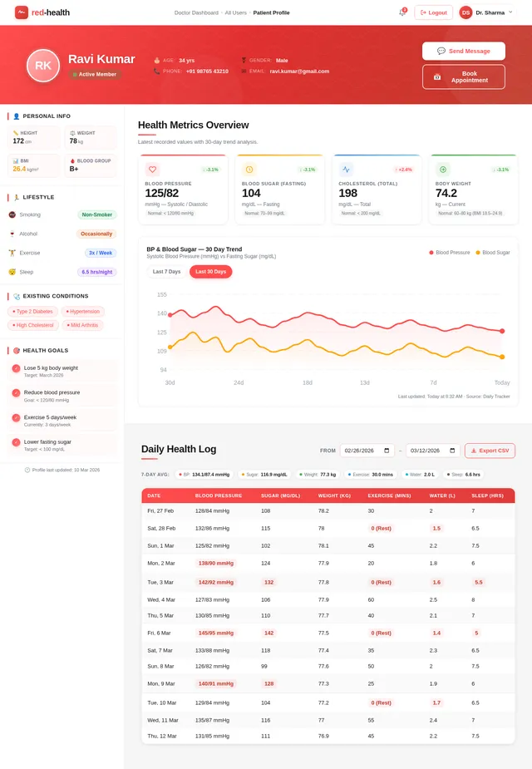Click the DS doctor avatar
The width and height of the screenshot is (532, 769).
pyautogui.click(x=465, y=12)
